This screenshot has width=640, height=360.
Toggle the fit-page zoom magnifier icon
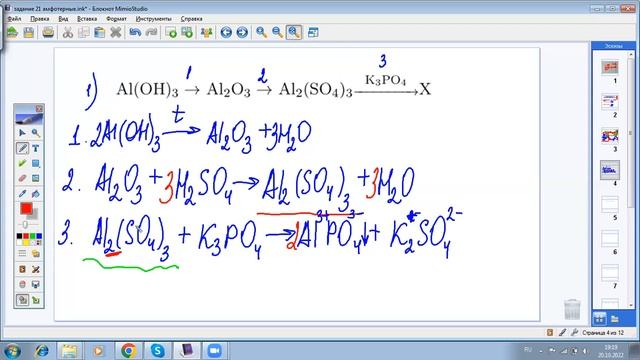click(x=294, y=32)
